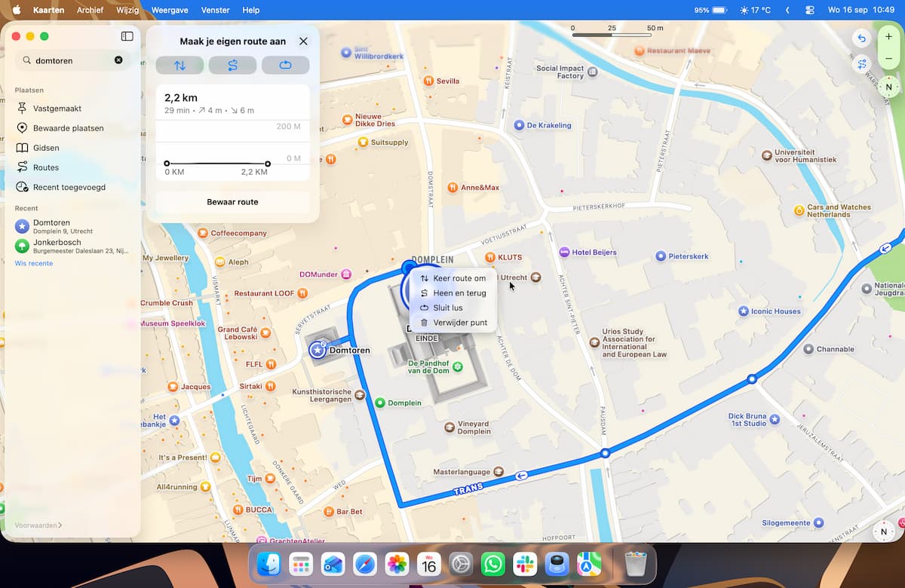Screen dimensions: 905x588
Task: Select the Iconic Houses star pin
Action: 744,311
